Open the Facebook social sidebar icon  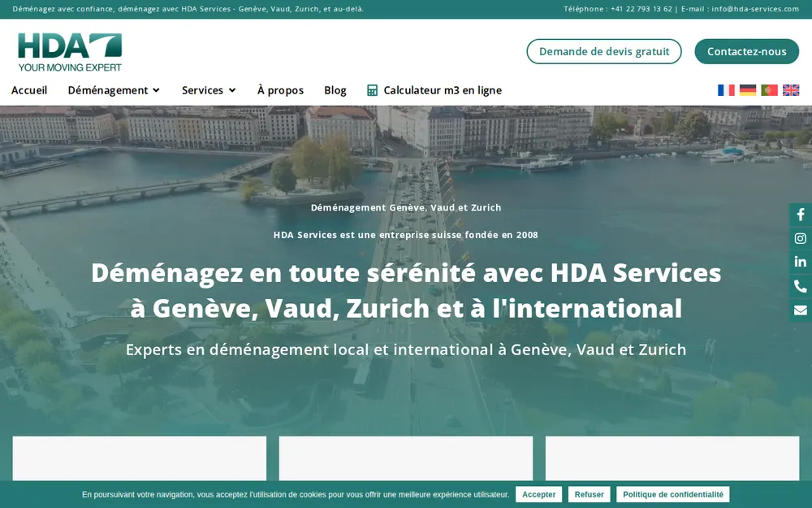coord(801,215)
